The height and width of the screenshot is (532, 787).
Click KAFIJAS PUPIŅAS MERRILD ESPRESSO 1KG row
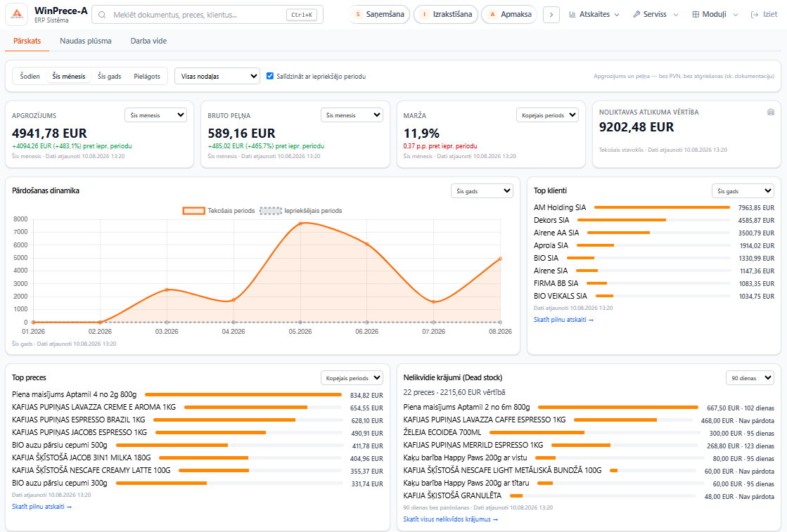588,445
